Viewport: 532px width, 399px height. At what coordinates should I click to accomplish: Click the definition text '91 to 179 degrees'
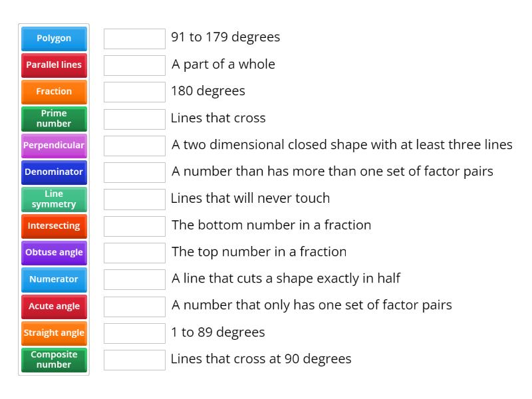226,38
